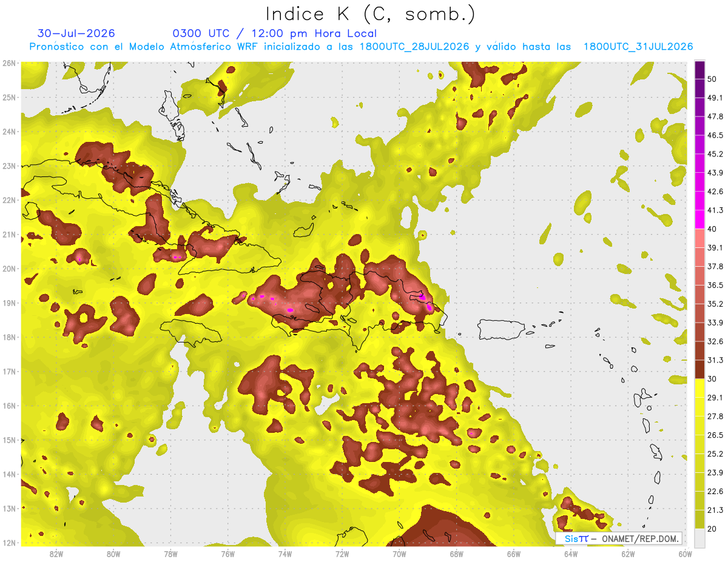
Task: Click the gray bottom color bar segment below 20
Action: [x=699, y=537]
